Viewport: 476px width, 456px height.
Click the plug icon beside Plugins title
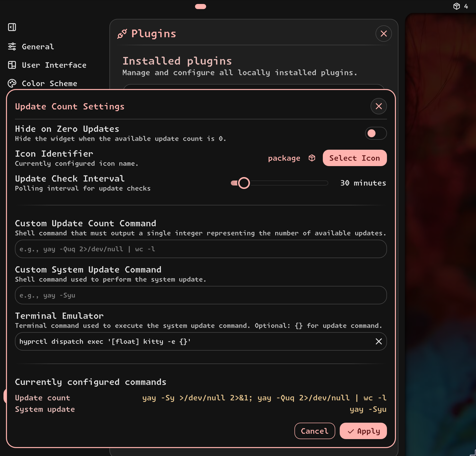122,34
